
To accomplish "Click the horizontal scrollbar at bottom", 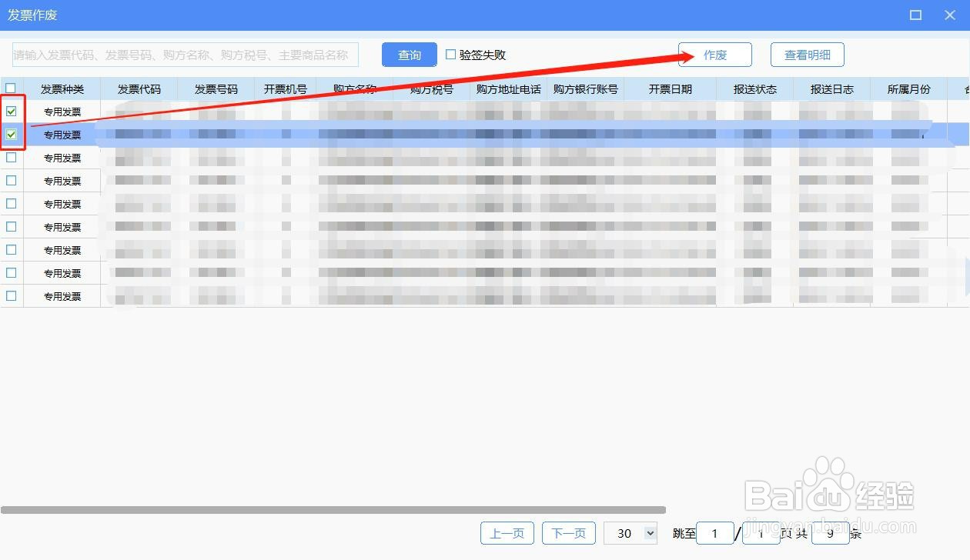I will coord(331,509).
